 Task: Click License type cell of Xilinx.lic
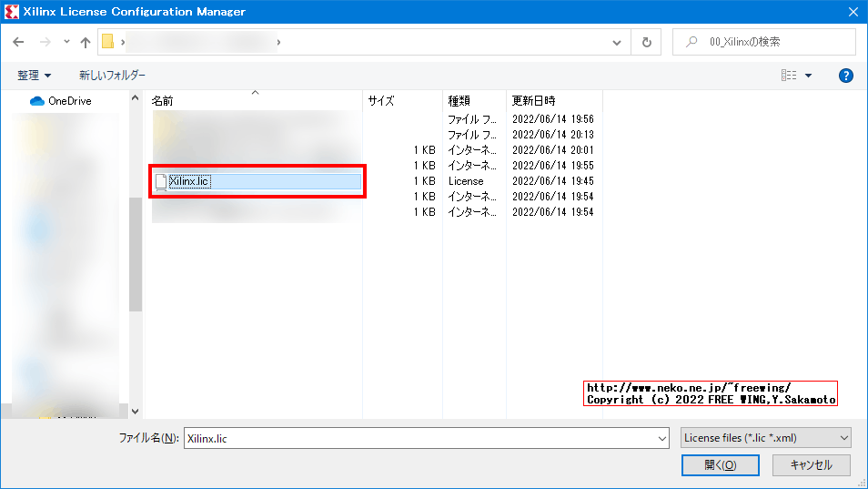point(466,181)
